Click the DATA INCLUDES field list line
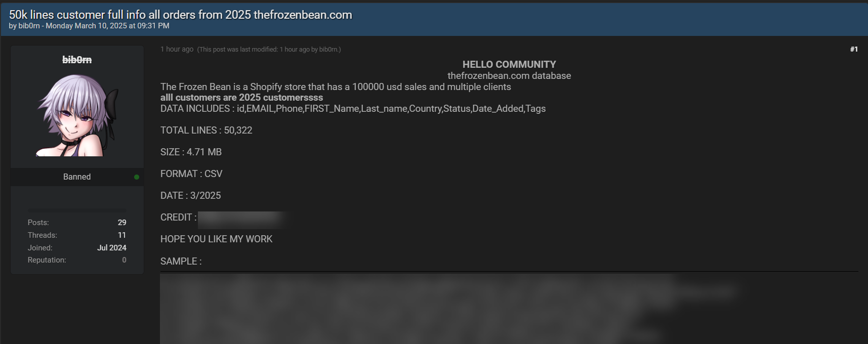Screen dimensions: 868x344 point(353,109)
